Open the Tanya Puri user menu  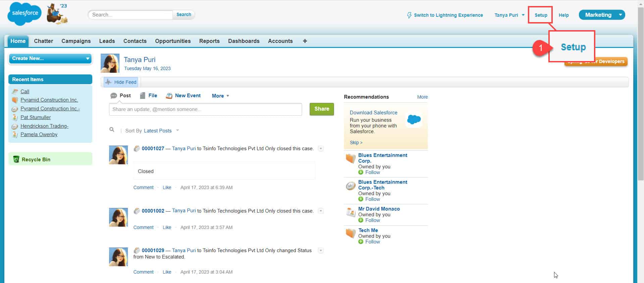coord(509,15)
